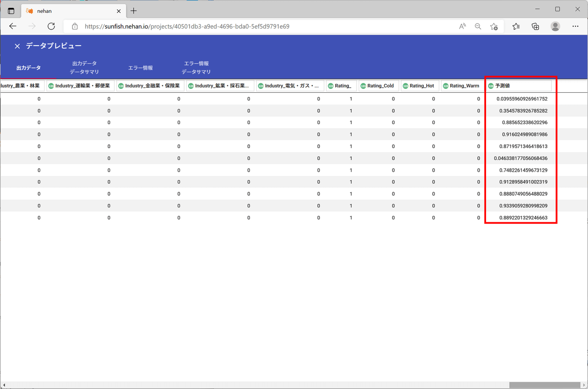The width and height of the screenshot is (588, 389).
Task: Click predicted value 0.7482261459673129
Action: click(523, 170)
